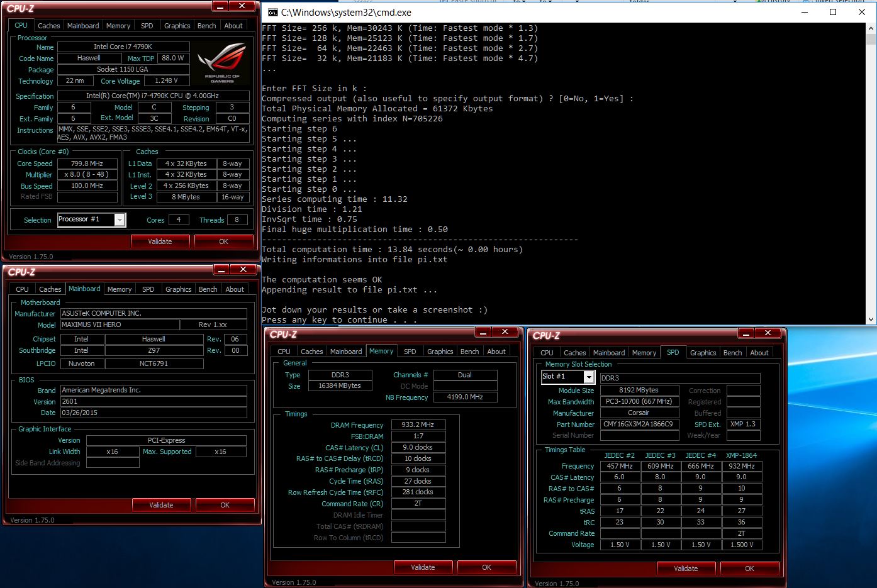
Task: Click max bandwidth 'PC3-10700 (667 MHz)'
Action: (x=639, y=401)
